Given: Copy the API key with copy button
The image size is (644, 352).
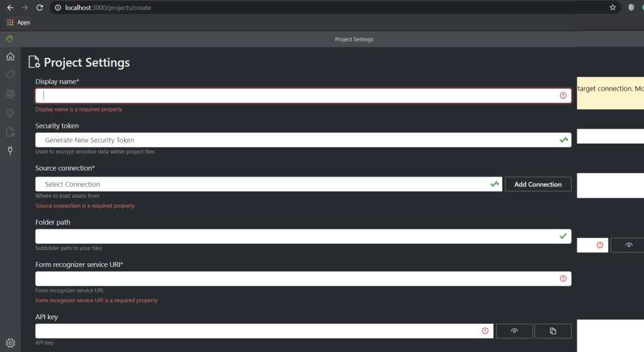Looking at the screenshot, I should 552,331.
